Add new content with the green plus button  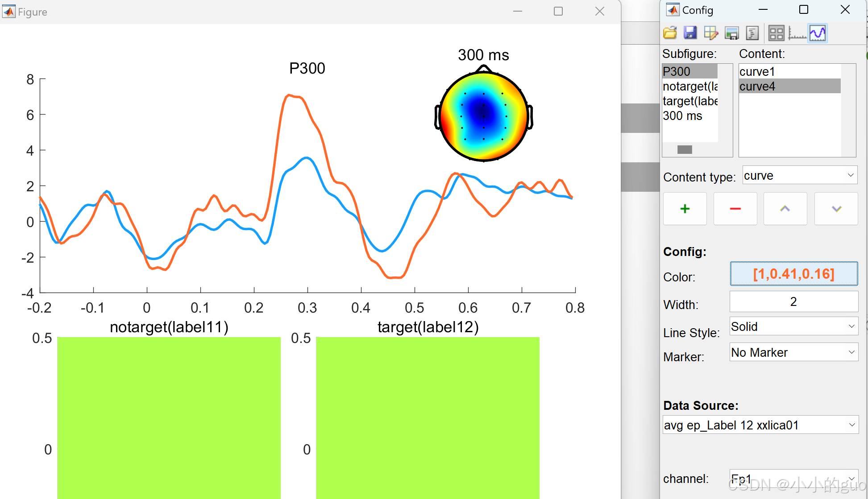click(x=685, y=209)
